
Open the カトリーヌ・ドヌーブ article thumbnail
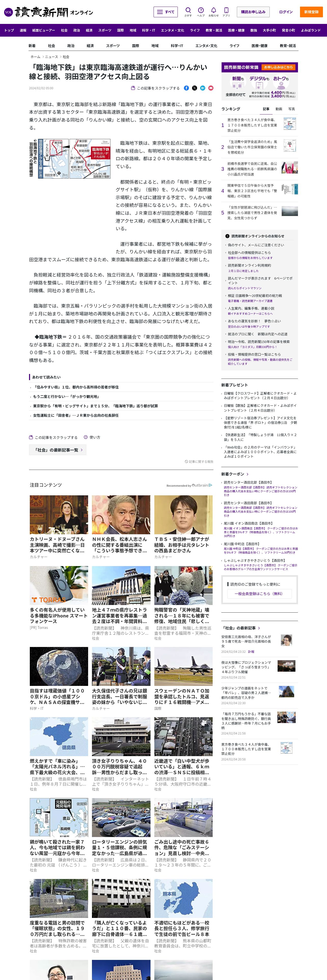point(59,514)
